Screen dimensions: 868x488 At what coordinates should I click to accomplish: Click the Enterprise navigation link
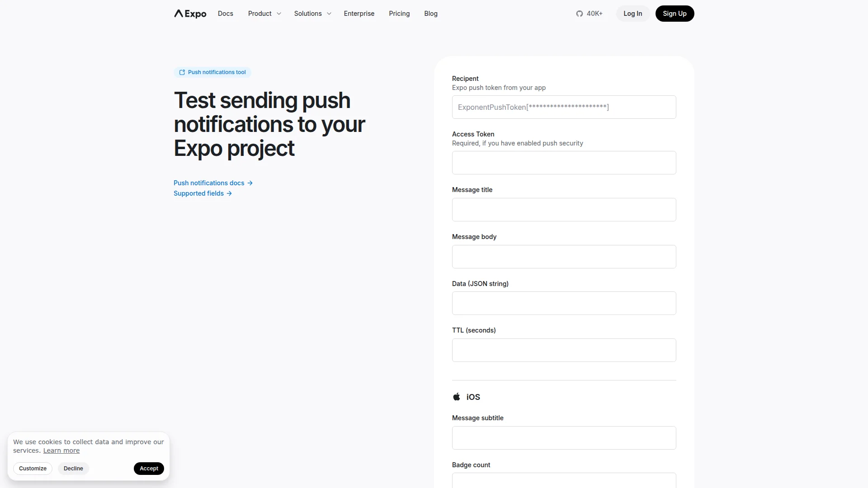359,14
